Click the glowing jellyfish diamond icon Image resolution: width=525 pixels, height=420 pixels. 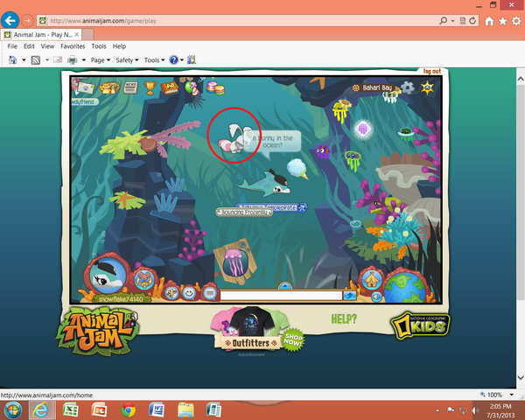point(363,129)
